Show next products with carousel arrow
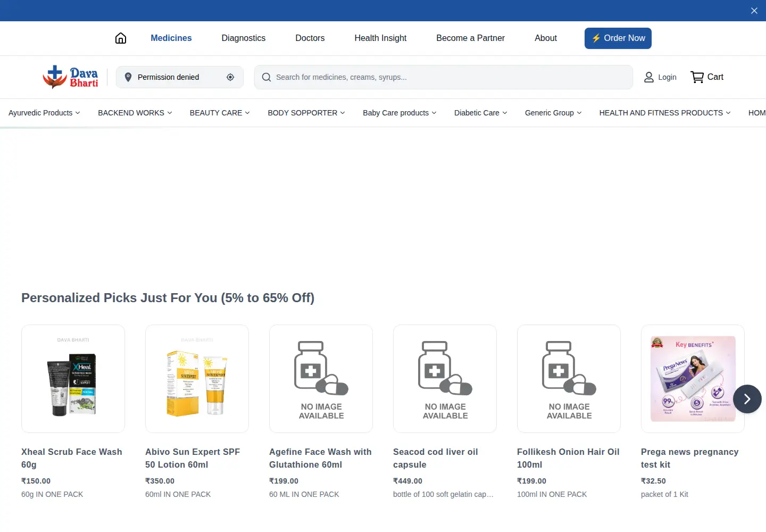The height and width of the screenshot is (532, 766). pos(747,399)
